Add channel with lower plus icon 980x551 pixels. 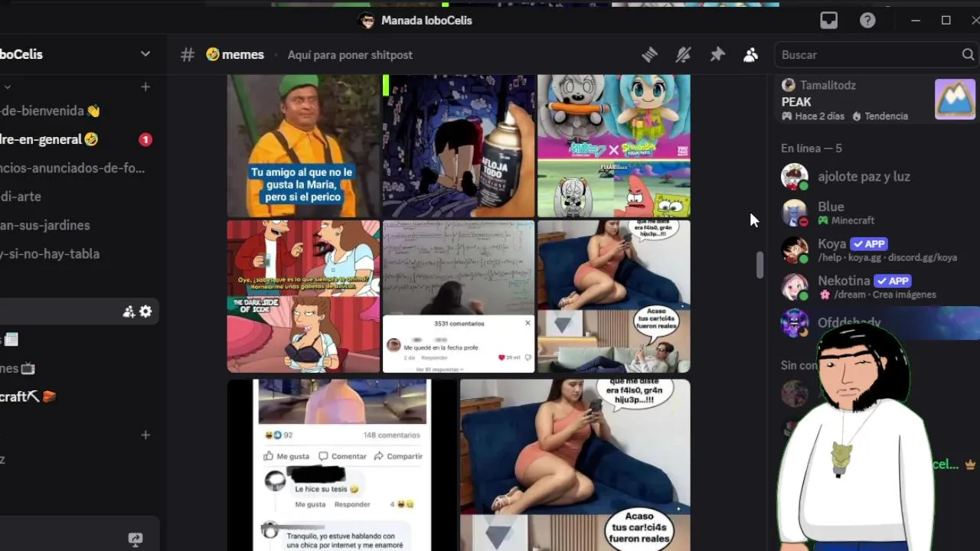(x=145, y=435)
